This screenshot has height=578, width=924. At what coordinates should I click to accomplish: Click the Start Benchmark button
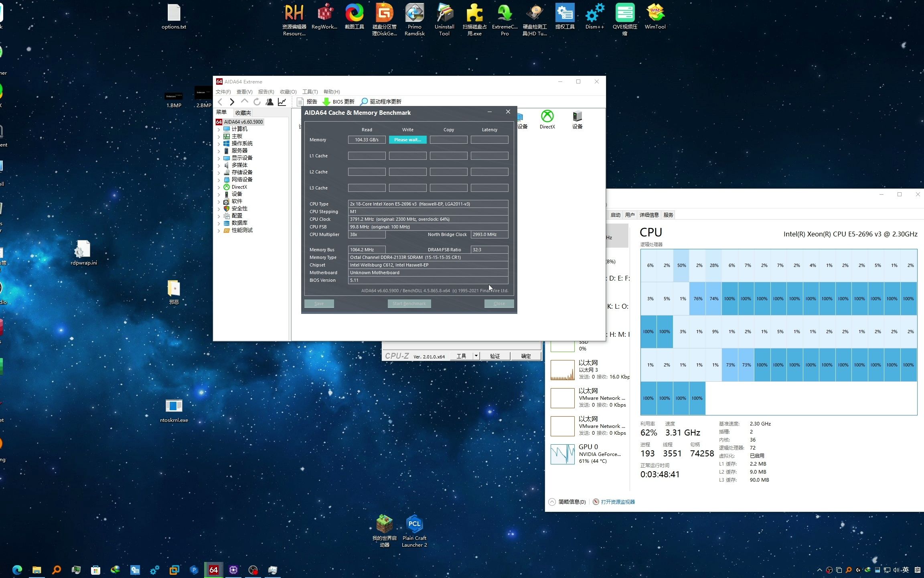tap(409, 303)
